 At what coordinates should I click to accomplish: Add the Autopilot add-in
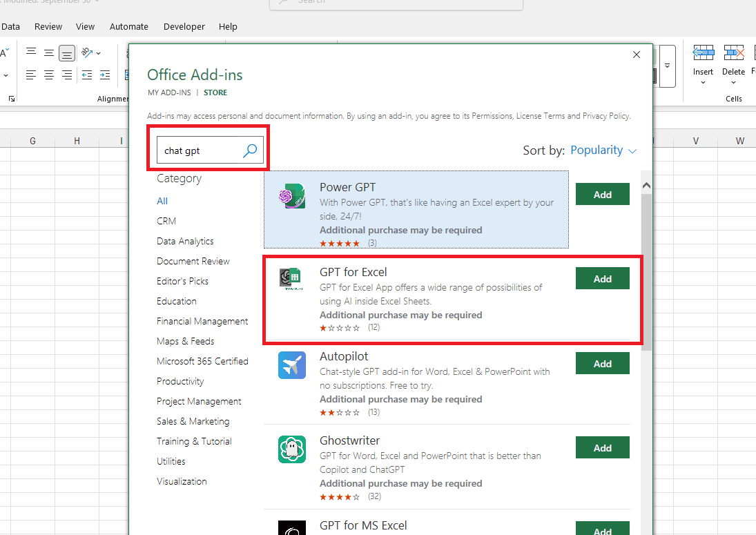(602, 363)
